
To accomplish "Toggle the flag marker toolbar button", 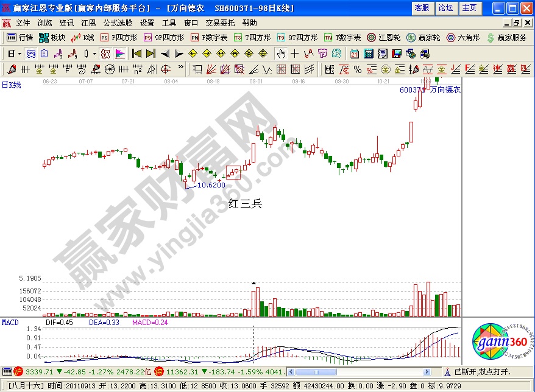I will [120, 54].
